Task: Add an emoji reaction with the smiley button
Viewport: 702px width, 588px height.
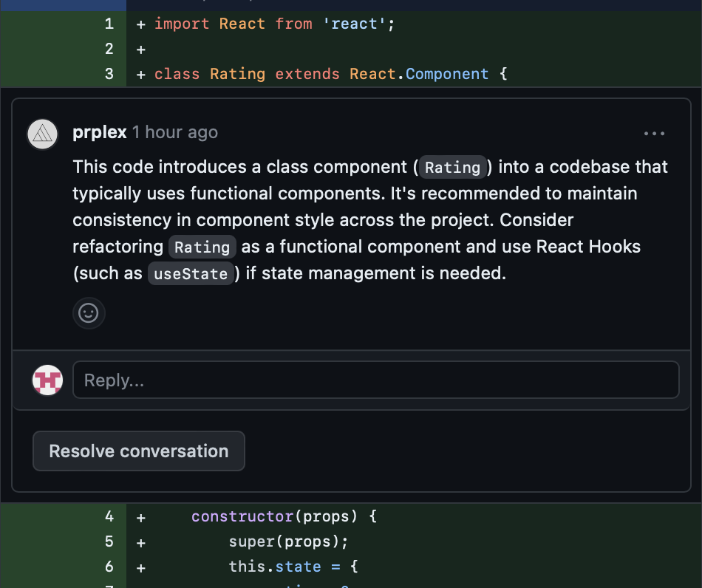Action: coord(89,313)
